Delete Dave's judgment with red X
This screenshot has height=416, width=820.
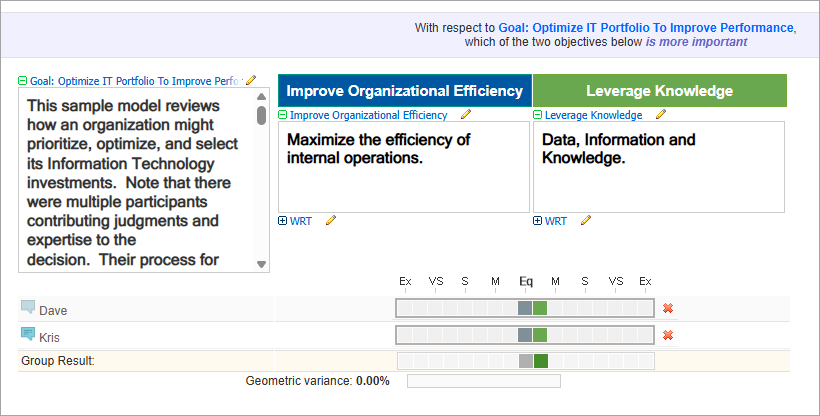(x=668, y=309)
